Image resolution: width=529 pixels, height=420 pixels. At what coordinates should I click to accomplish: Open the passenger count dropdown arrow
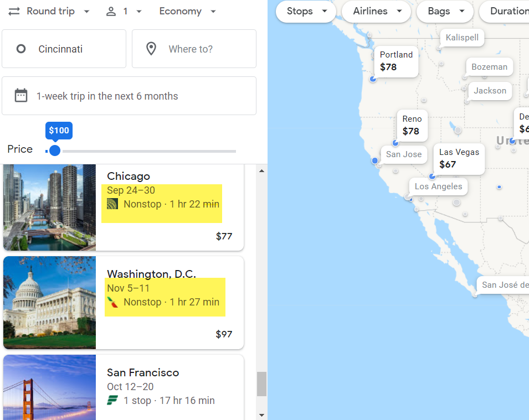pyautogui.click(x=139, y=12)
